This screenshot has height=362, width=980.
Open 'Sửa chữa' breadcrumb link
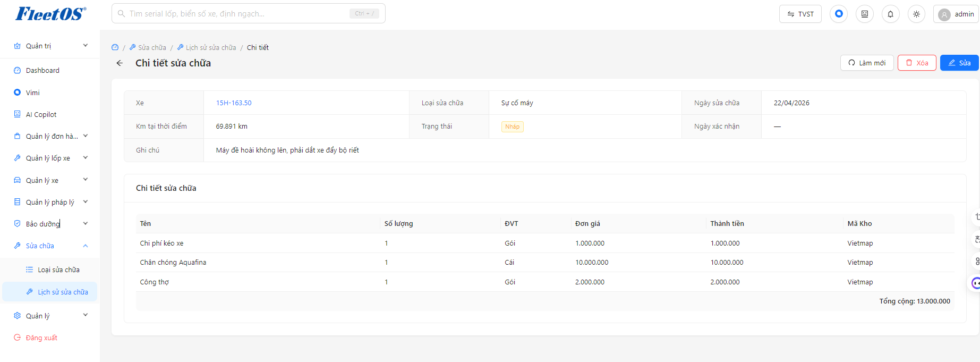coord(148,47)
